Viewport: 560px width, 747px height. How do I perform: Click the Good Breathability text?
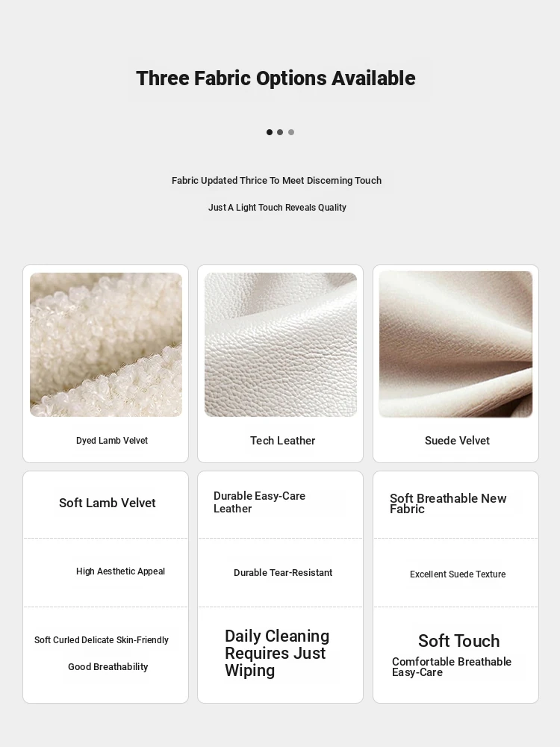coord(108,667)
